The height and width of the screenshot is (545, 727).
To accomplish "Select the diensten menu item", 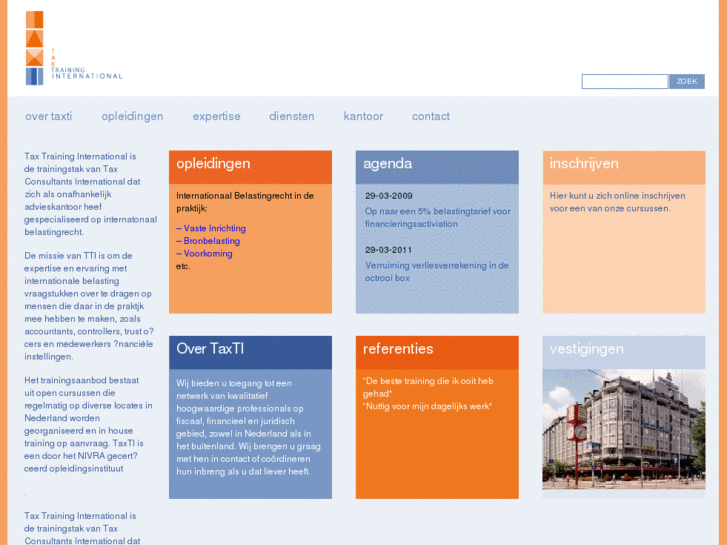I will [292, 116].
